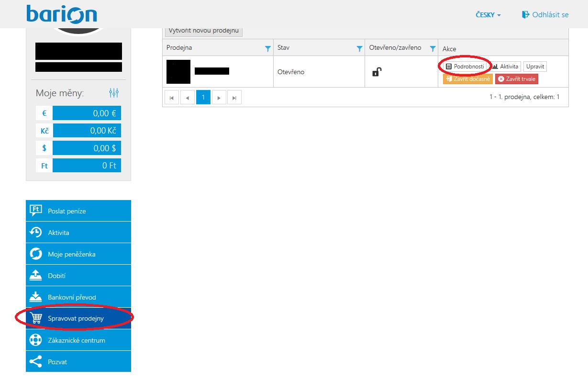
Task: Filter the Otevřeno/zavřeno column
Action: click(433, 48)
